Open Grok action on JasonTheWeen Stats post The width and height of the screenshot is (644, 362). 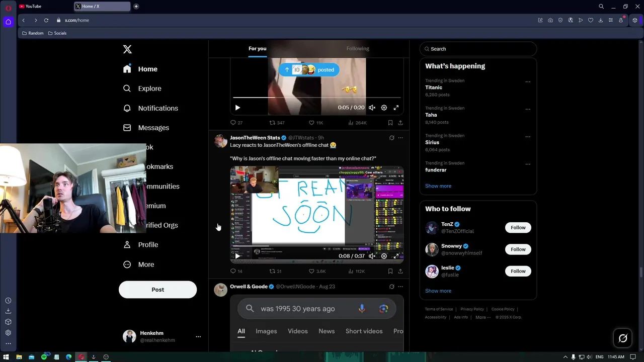click(391, 138)
